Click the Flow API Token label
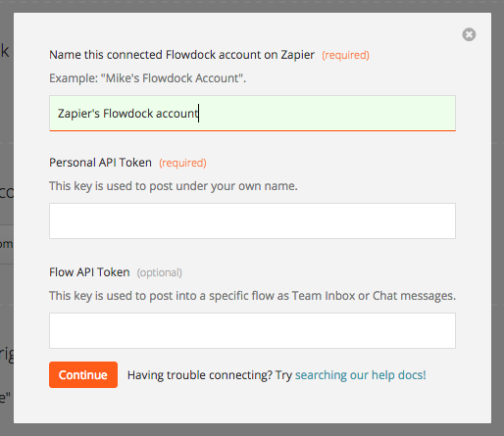This screenshot has width=504, height=436. pyautogui.click(x=89, y=272)
